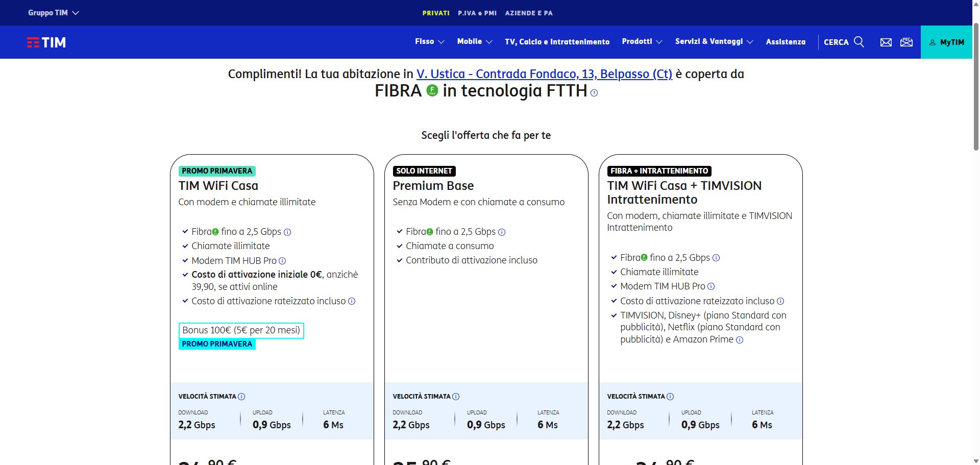
Task: Info icon beside Modem TIM HUB Pro in TIM WiFi Casa
Action: (282, 261)
